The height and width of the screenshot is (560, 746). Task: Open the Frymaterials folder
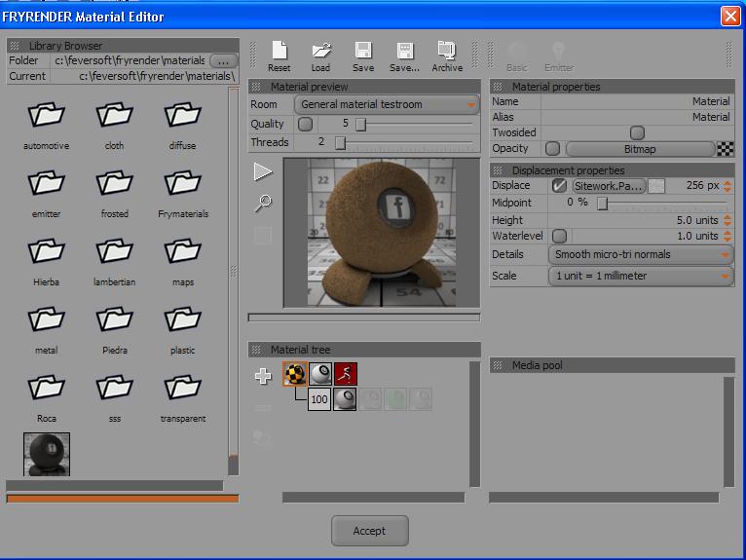tap(183, 193)
